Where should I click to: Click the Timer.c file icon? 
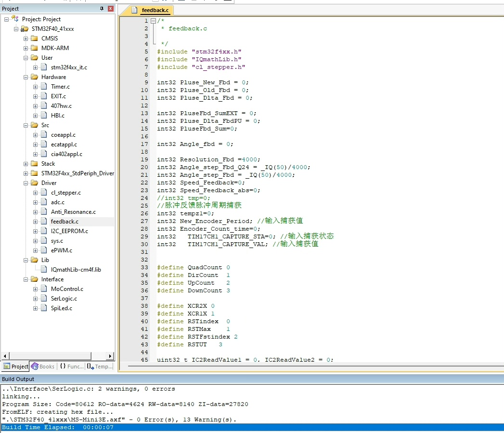click(x=44, y=87)
